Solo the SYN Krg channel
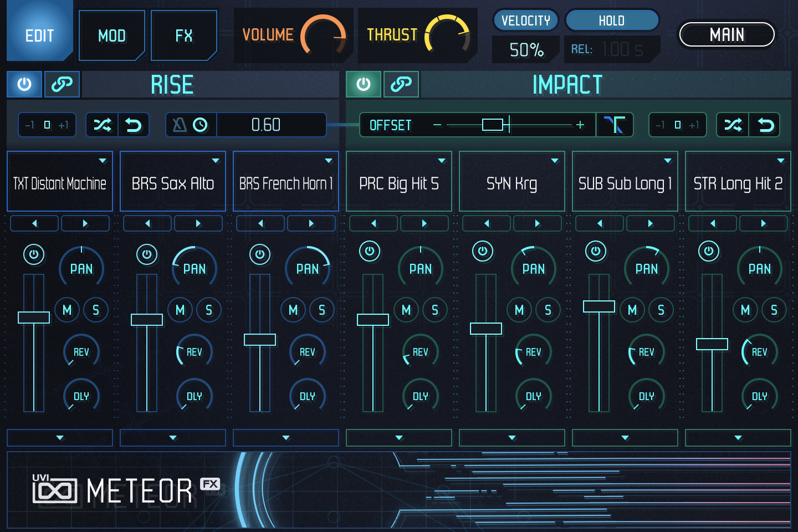The image size is (798, 532). [548, 310]
